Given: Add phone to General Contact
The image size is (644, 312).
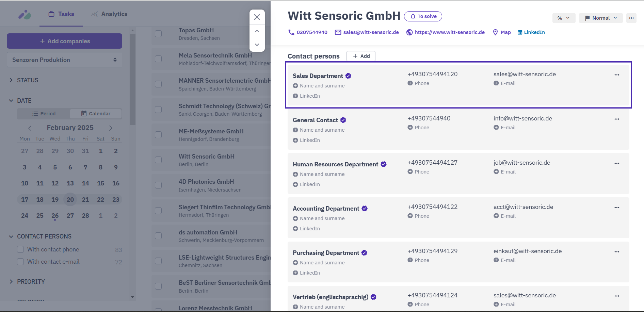Looking at the screenshot, I should pyautogui.click(x=418, y=128).
